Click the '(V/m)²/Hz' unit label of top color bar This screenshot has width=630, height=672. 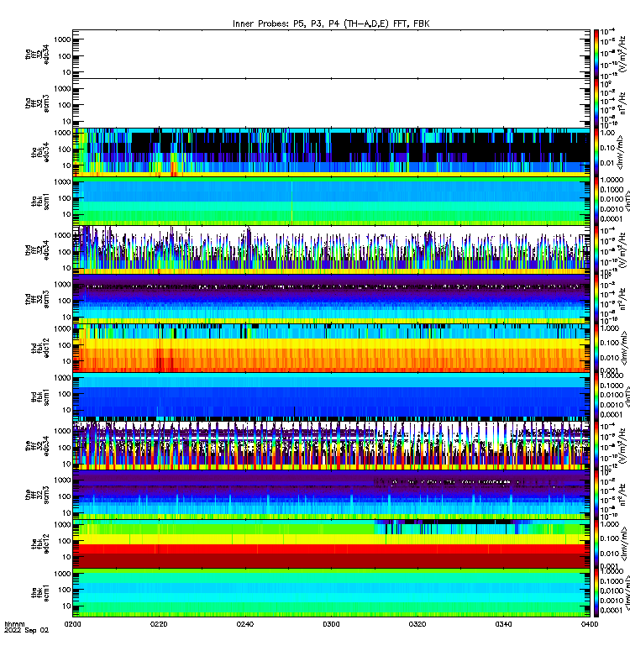[x=622, y=54]
